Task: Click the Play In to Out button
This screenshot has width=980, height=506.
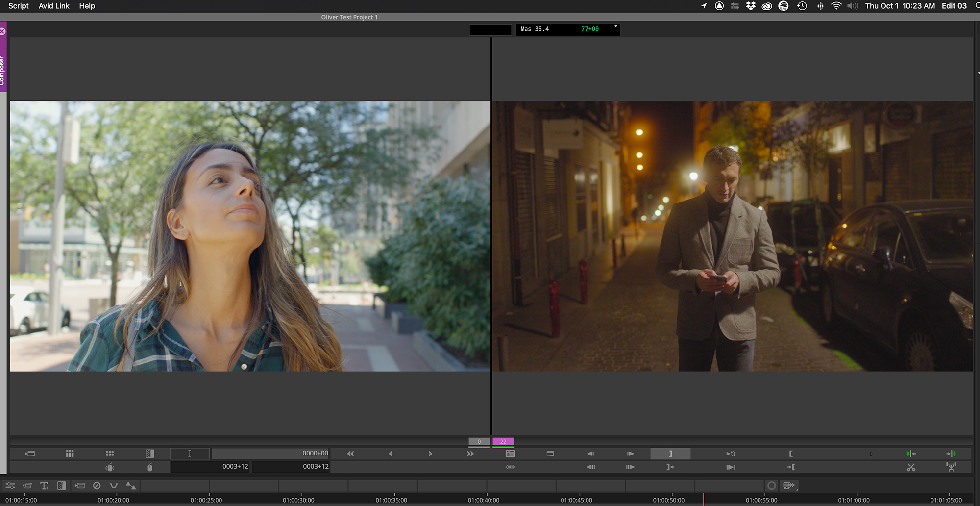Action: click(x=731, y=467)
